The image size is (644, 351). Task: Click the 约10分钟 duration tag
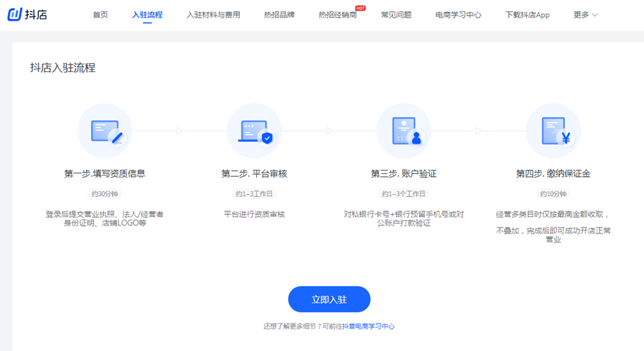point(553,194)
